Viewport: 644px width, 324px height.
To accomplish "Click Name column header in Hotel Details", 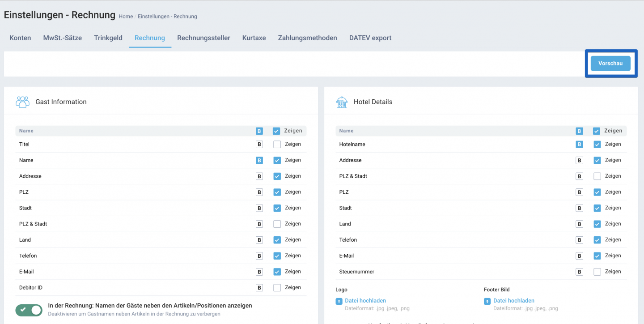I will [x=347, y=131].
